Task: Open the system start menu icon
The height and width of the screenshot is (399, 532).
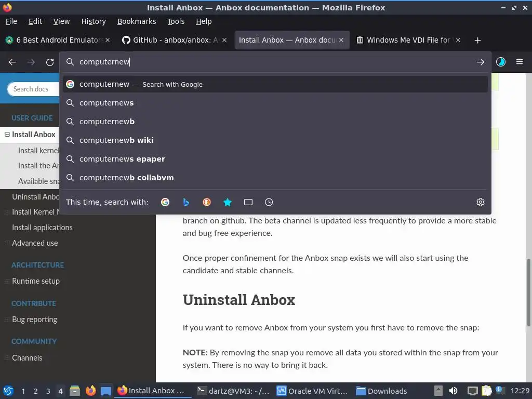Action: coord(8,391)
